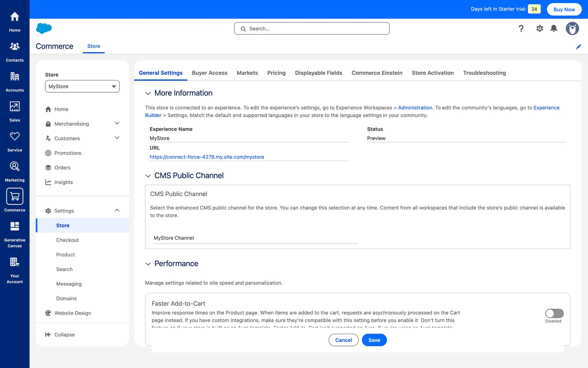Open the mystore site URL link
Screen dimensions: 588x368
point(207,157)
